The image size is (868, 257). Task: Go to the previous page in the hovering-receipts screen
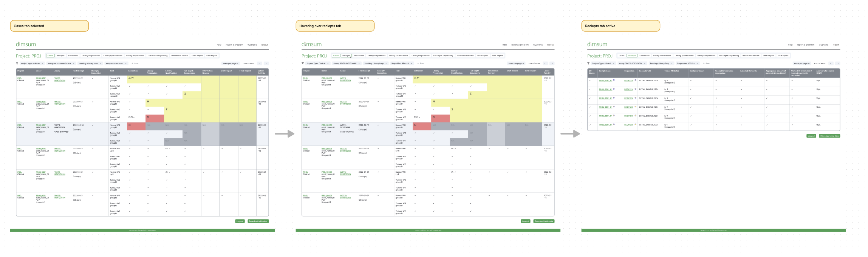[545, 63]
